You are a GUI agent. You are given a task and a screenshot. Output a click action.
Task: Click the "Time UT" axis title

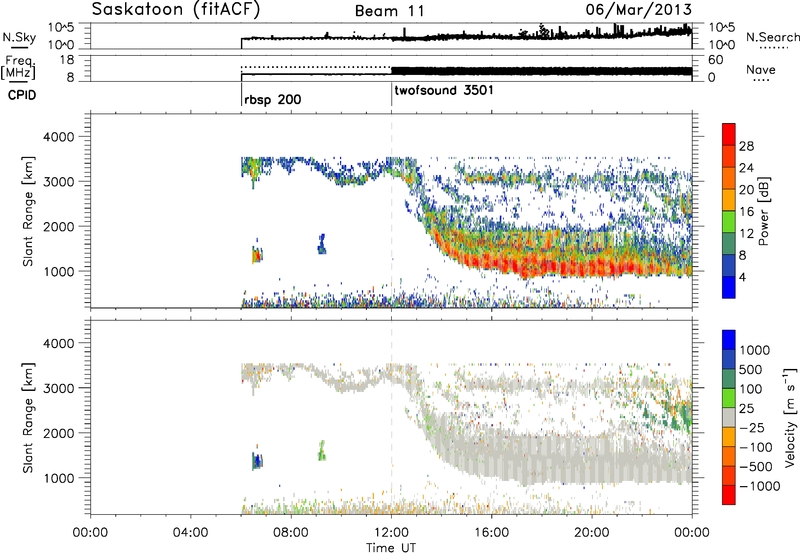[x=391, y=548]
